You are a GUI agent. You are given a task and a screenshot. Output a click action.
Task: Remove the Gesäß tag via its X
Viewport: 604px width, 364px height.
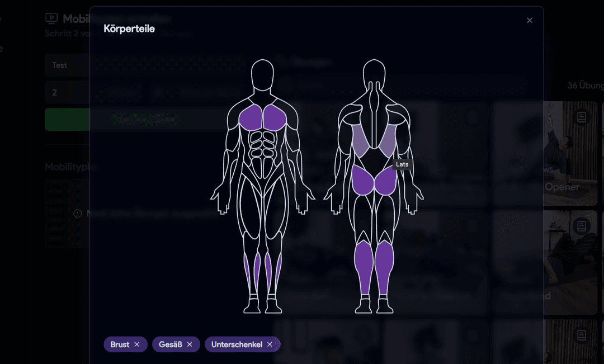(x=190, y=344)
